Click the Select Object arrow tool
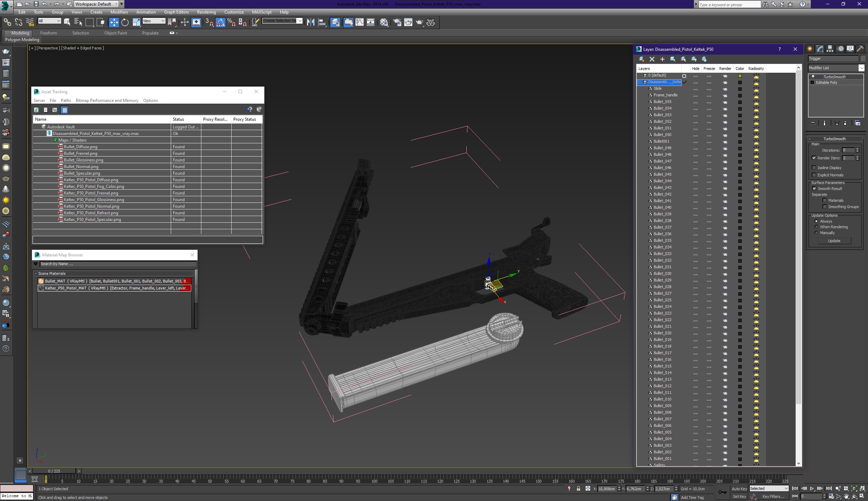Screen dimensions: 868x501 click(67, 22)
